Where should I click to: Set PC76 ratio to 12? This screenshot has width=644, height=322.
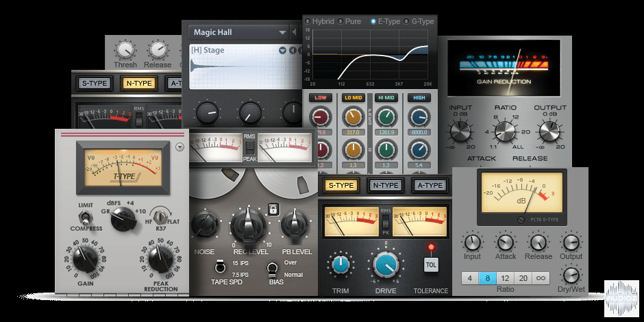[x=505, y=278]
